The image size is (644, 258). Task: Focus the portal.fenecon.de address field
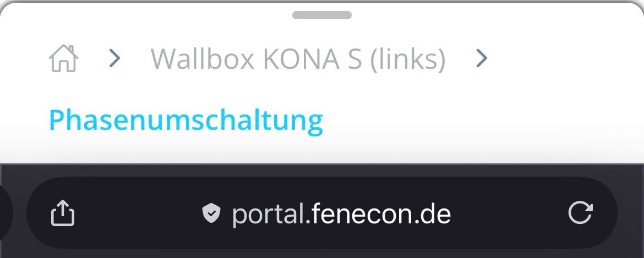coord(322,213)
